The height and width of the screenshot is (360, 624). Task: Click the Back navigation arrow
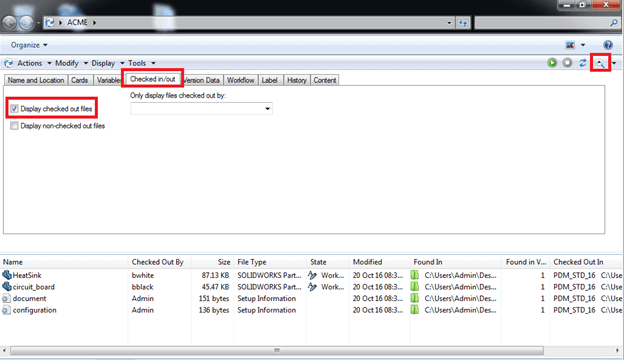(x=9, y=23)
